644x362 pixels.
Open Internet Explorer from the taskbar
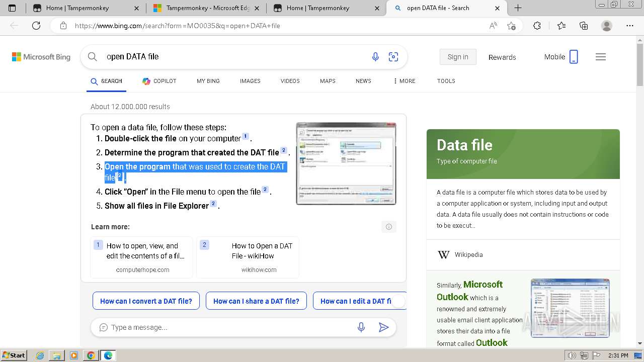pyautogui.click(x=40, y=355)
